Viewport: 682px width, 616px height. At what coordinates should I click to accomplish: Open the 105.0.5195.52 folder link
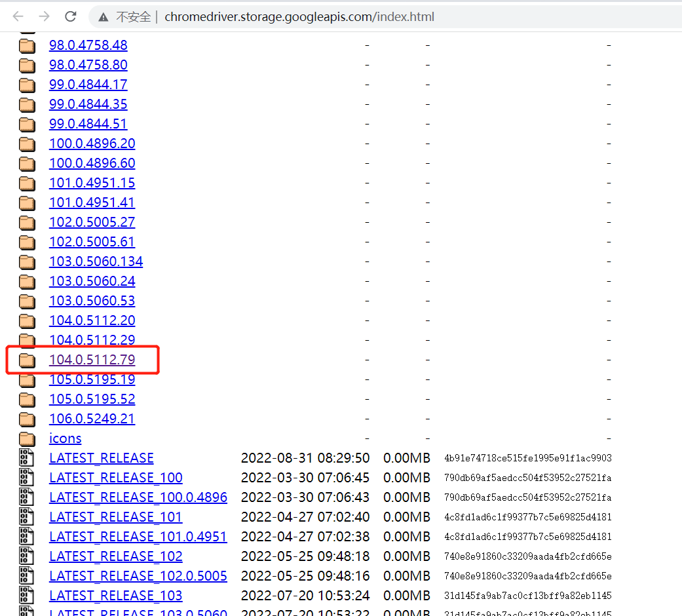pyautogui.click(x=92, y=399)
